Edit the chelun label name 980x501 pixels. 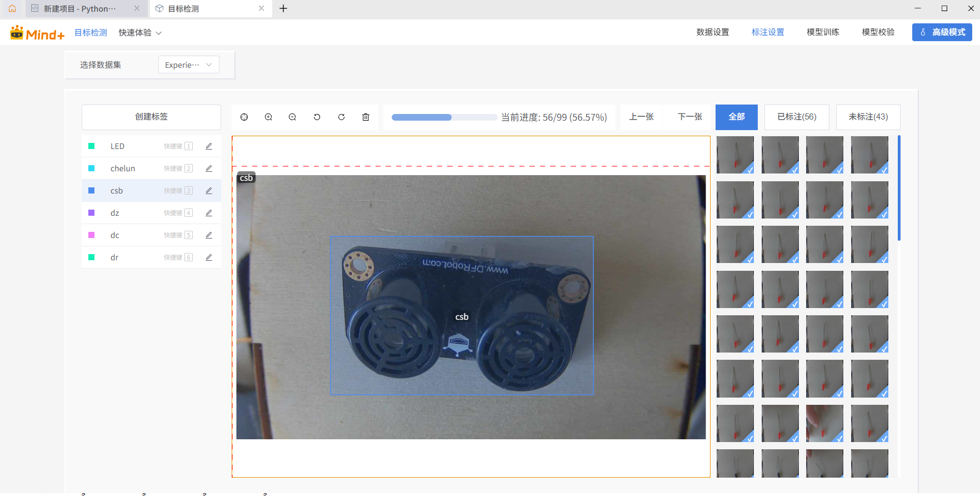click(x=208, y=168)
